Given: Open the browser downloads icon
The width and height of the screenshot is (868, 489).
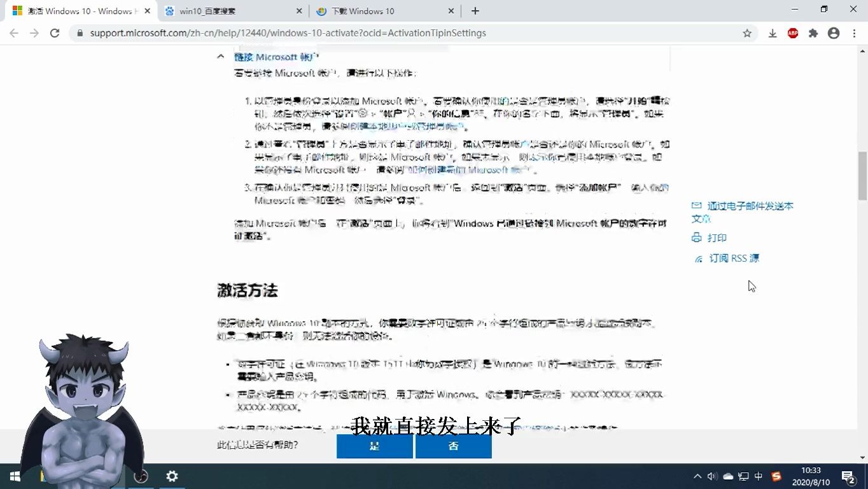Looking at the screenshot, I should click(x=773, y=33).
